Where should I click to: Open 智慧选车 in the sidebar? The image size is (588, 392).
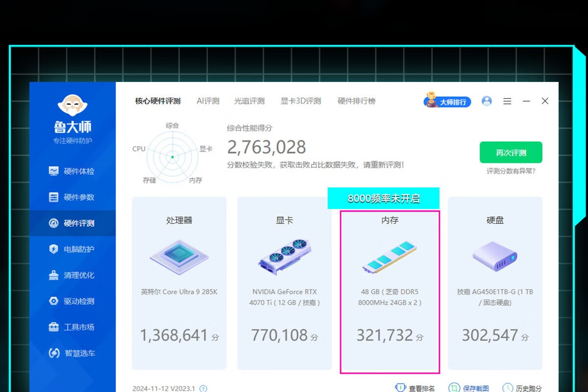point(72,353)
